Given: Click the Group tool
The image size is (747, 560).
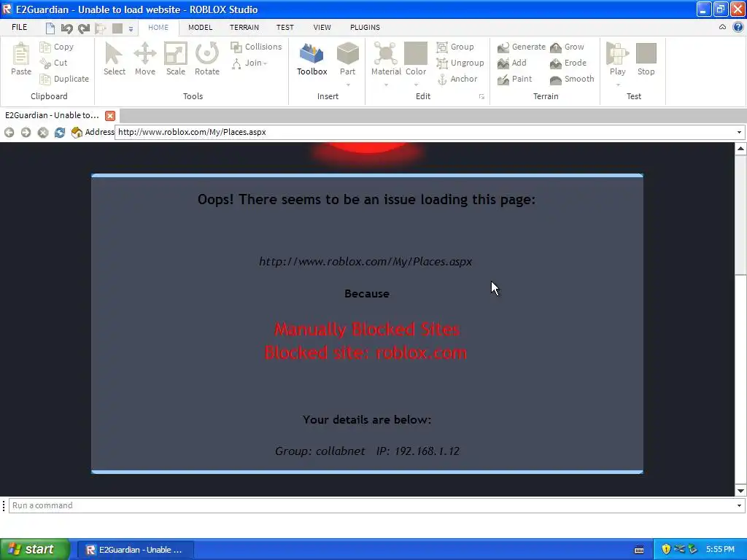Looking at the screenshot, I should tap(455, 47).
